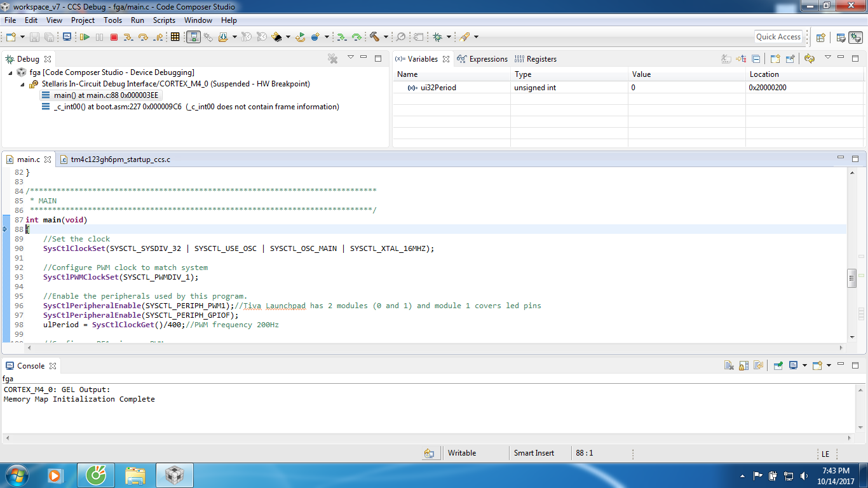Toggle Pin Console button
The width and height of the screenshot is (868, 488).
tap(778, 365)
